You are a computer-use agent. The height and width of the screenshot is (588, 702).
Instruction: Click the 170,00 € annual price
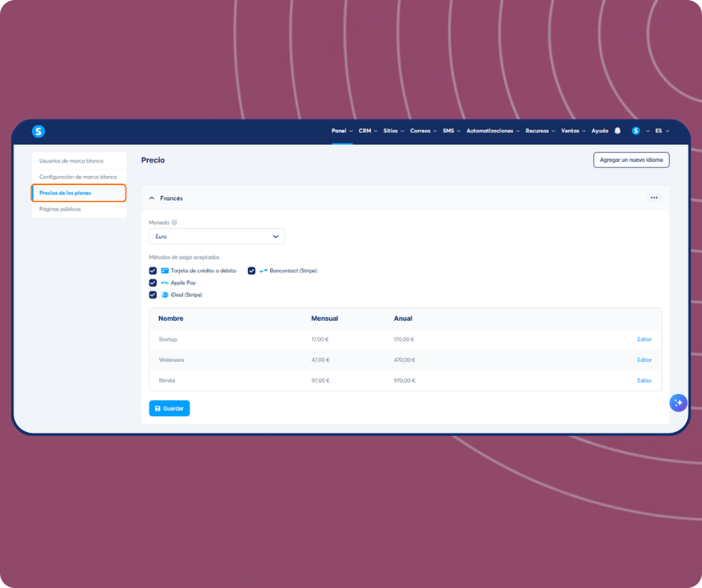tap(404, 340)
